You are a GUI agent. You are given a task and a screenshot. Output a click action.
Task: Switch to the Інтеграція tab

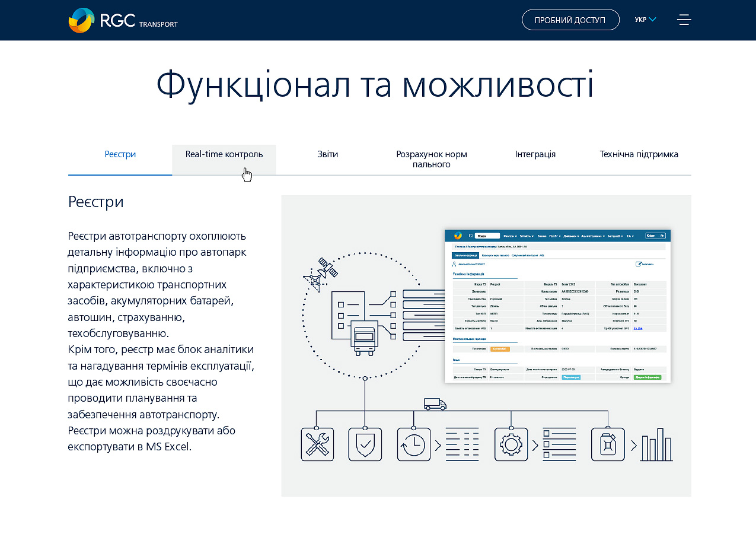[x=535, y=154]
